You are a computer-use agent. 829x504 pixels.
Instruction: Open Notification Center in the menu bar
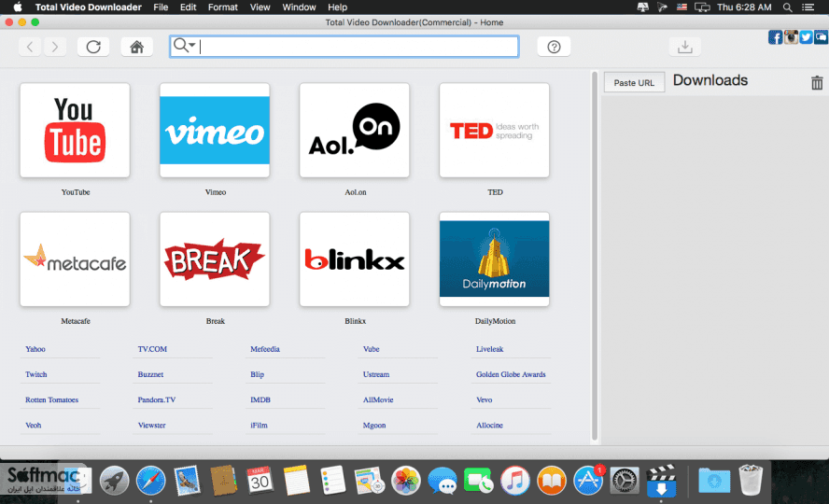pos(808,7)
